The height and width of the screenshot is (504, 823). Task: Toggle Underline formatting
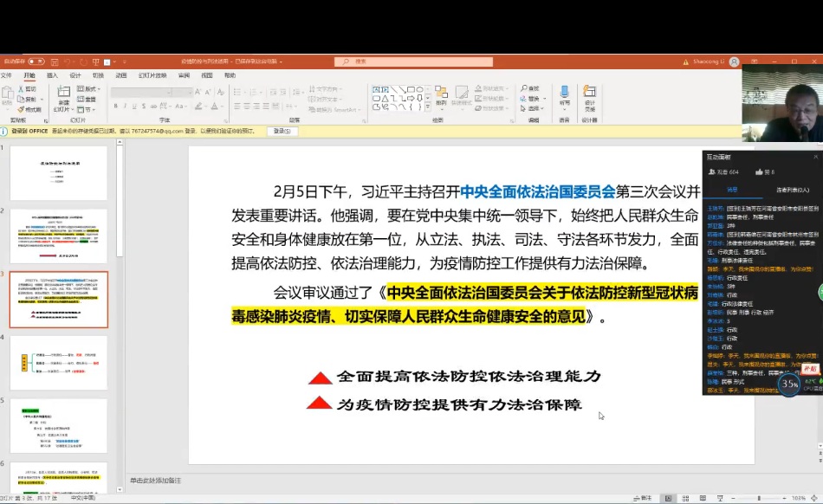click(134, 107)
